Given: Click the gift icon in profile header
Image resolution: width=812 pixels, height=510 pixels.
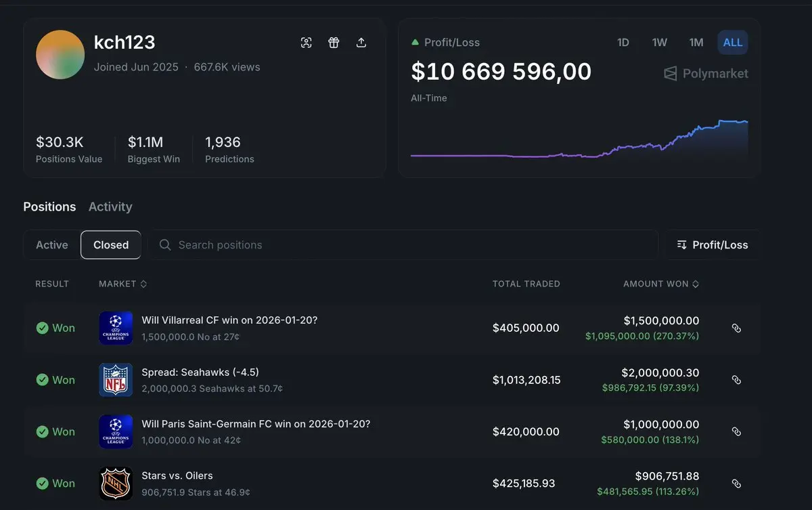Looking at the screenshot, I should (334, 43).
